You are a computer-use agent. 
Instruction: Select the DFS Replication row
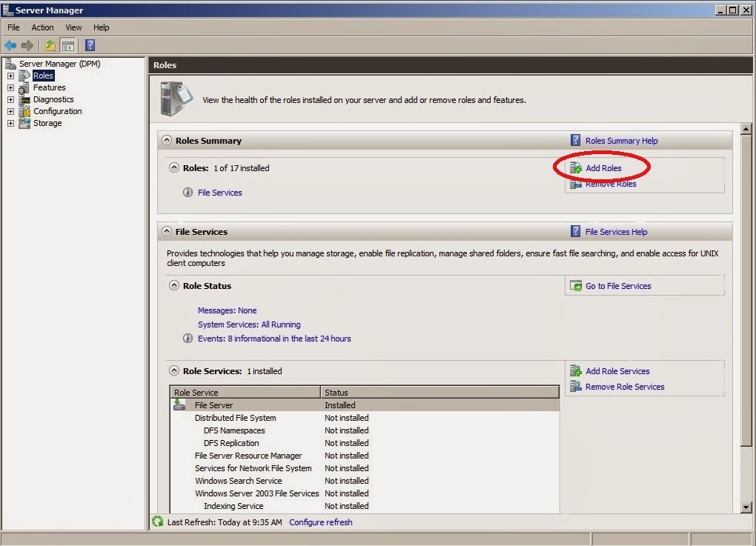pyautogui.click(x=365, y=443)
